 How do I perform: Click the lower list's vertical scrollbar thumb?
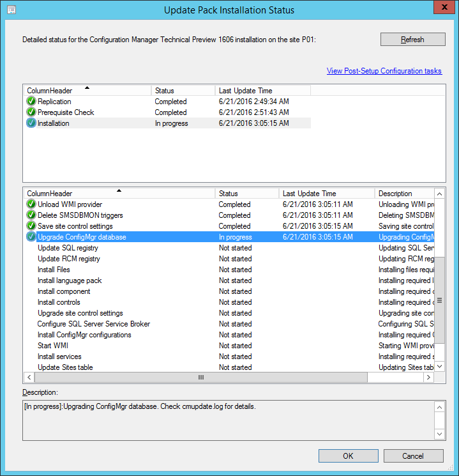(x=439, y=300)
